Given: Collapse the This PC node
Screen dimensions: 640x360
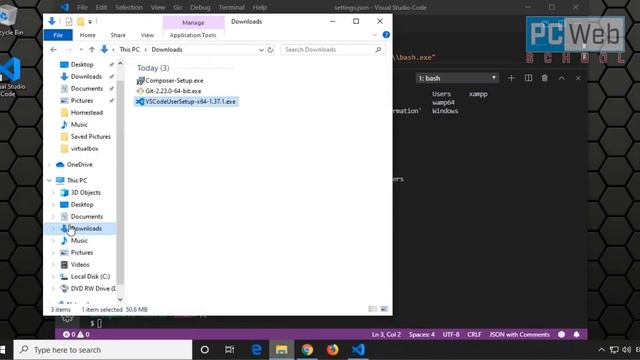Looking at the screenshot, I should 49,180.
